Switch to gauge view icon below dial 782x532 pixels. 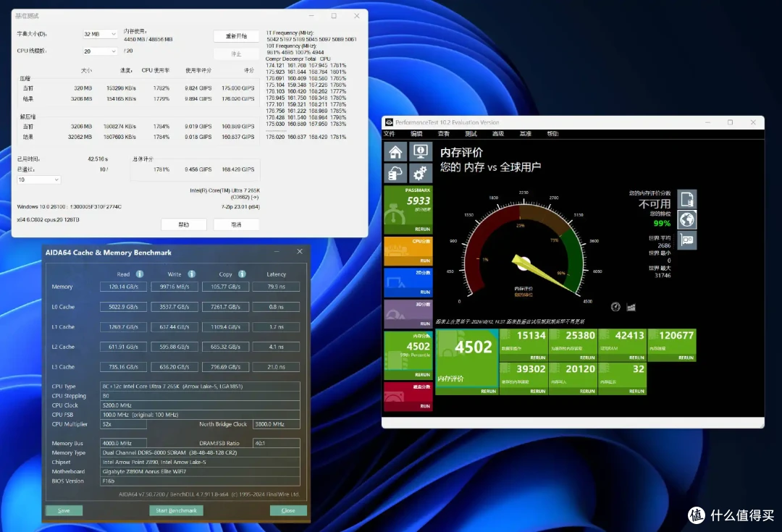[x=615, y=307]
